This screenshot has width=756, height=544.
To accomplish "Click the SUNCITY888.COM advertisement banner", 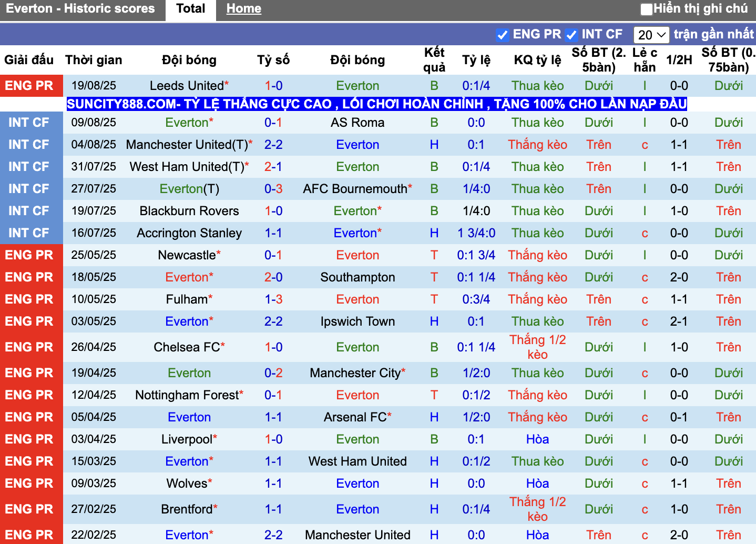I will [377, 104].
